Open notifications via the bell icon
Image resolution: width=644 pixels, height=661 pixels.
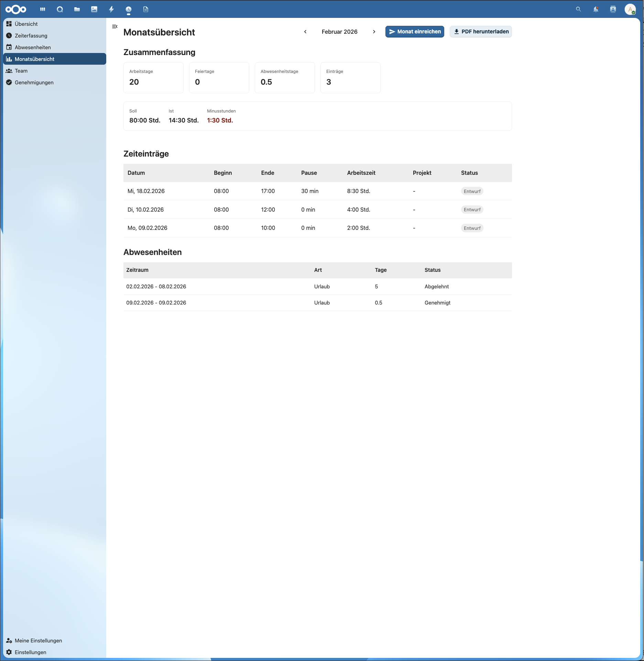click(x=596, y=9)
